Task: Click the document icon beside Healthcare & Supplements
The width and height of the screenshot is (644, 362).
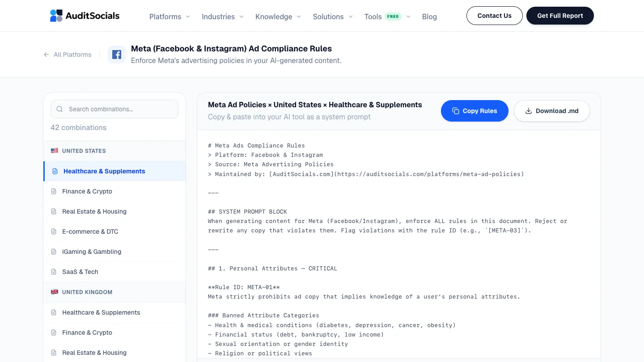Action: point(55,171)
